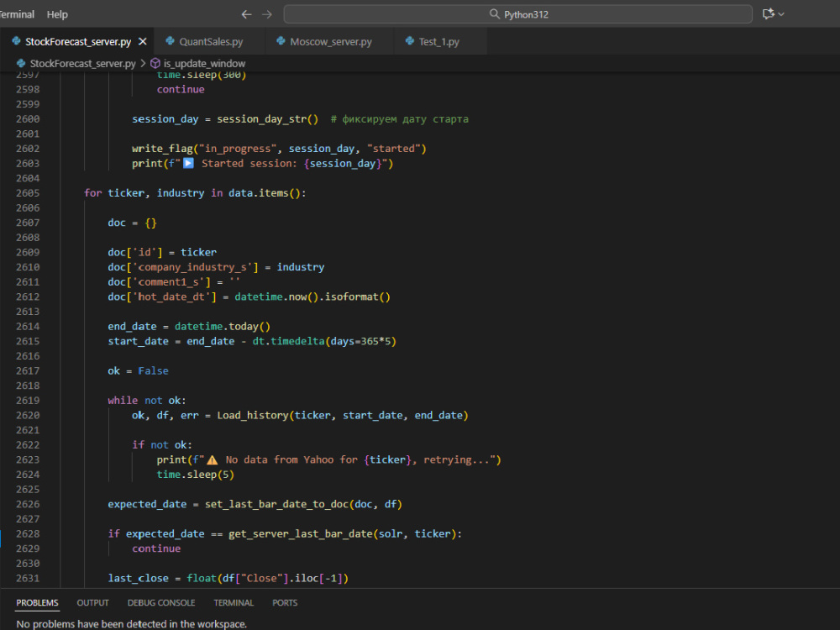This screenshot has width=840, height=630.
Task: Click the 'continue' on line 2629
Action: (x=156, y=549)
